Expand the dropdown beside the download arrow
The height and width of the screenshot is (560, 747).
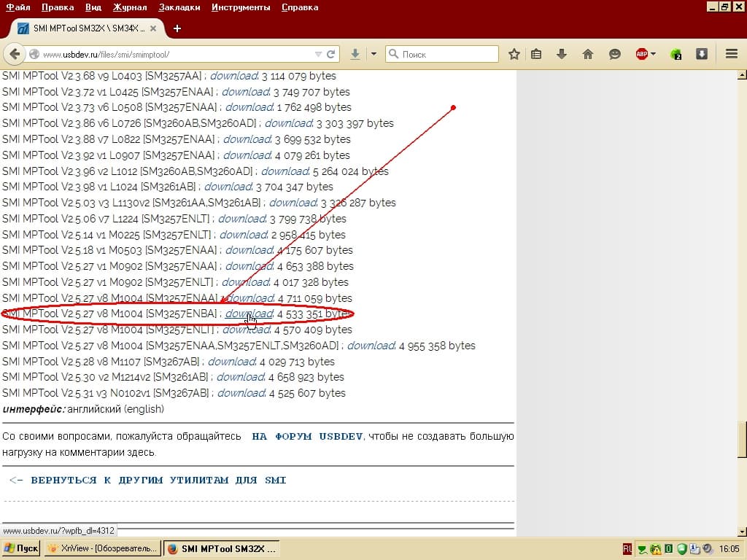tap(373, 54)
